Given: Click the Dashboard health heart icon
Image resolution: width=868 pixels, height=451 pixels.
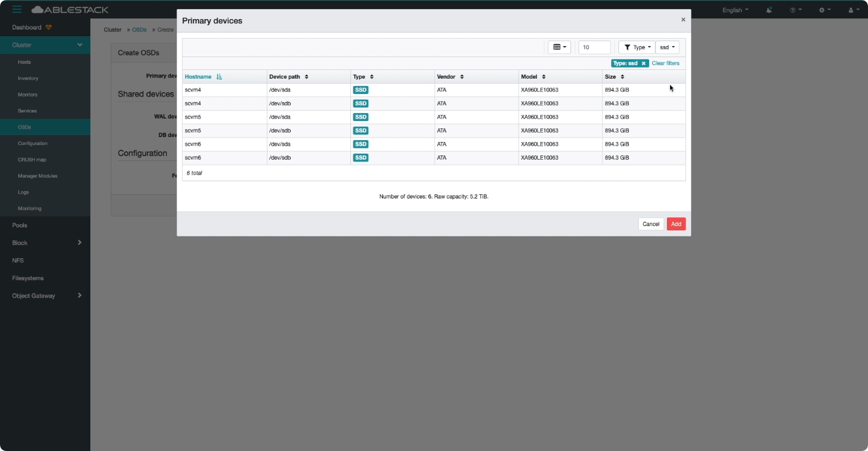Looking at the screenshot, I should click(49, 28).
